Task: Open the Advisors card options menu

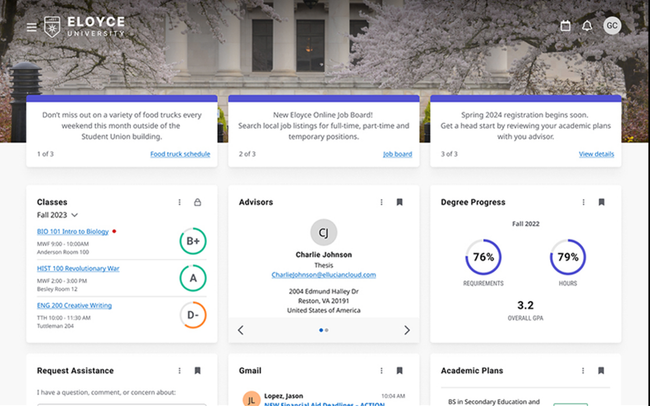Action: coord(381,202)
